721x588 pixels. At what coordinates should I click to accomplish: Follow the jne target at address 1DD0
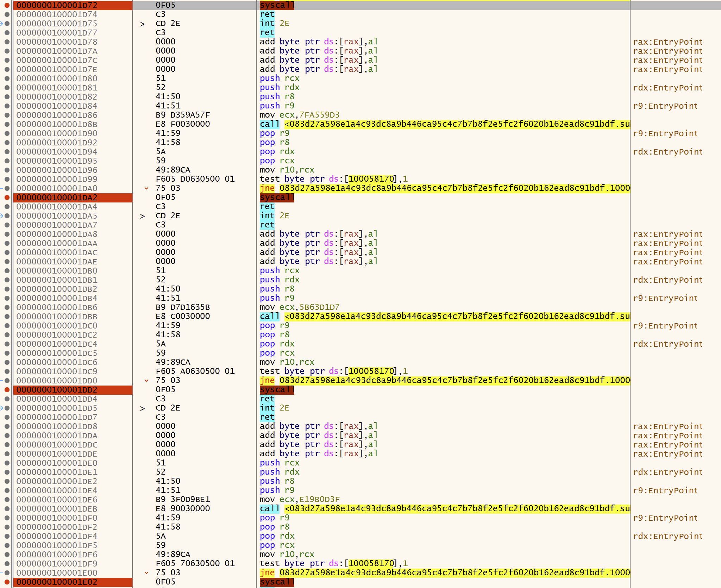(x=455, y=381)
